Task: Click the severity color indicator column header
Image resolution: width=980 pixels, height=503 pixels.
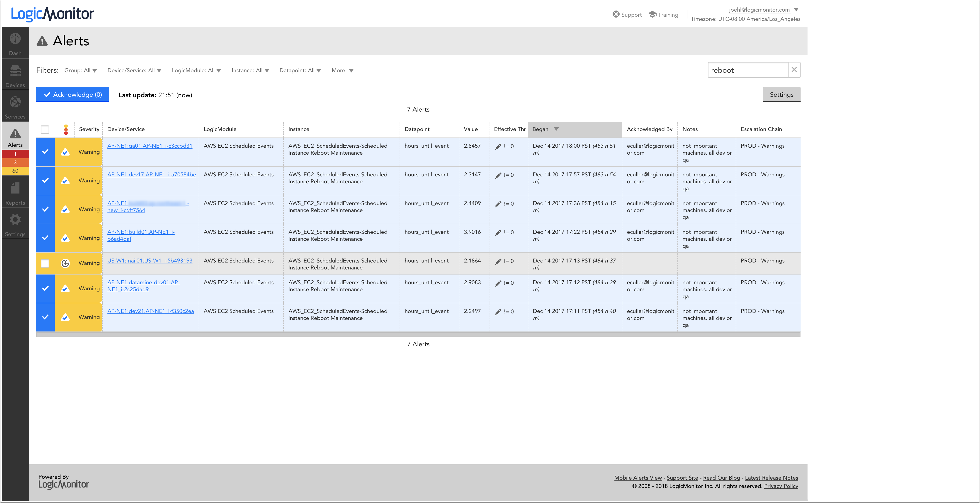Action: (66, 129)
